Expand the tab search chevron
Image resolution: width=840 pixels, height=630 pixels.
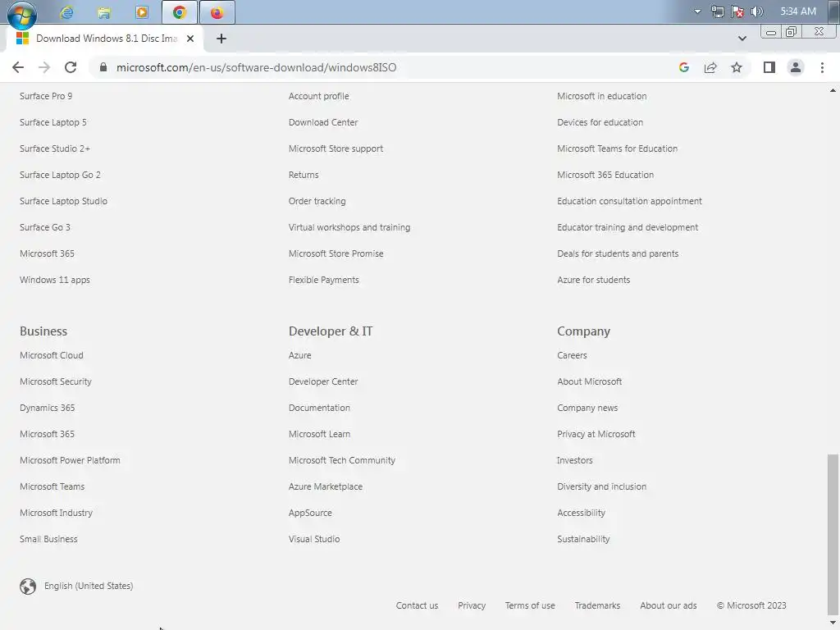click(742, 39)
